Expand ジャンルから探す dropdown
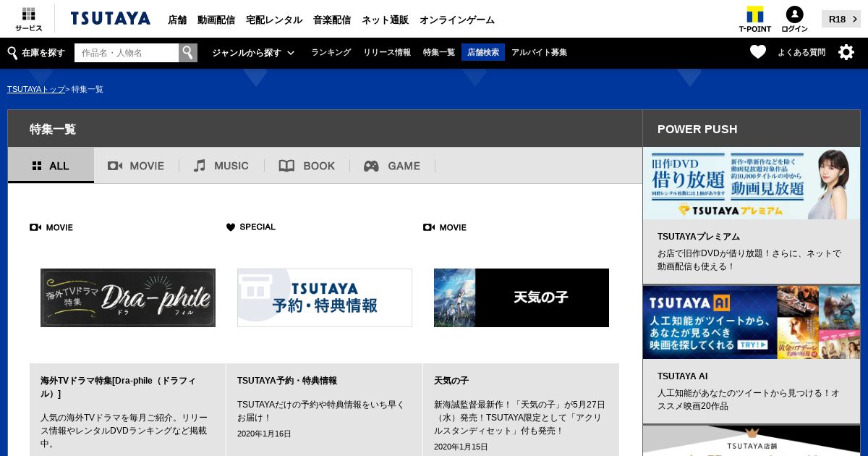The height and width of the screenshot is (456, 868). 253,53
